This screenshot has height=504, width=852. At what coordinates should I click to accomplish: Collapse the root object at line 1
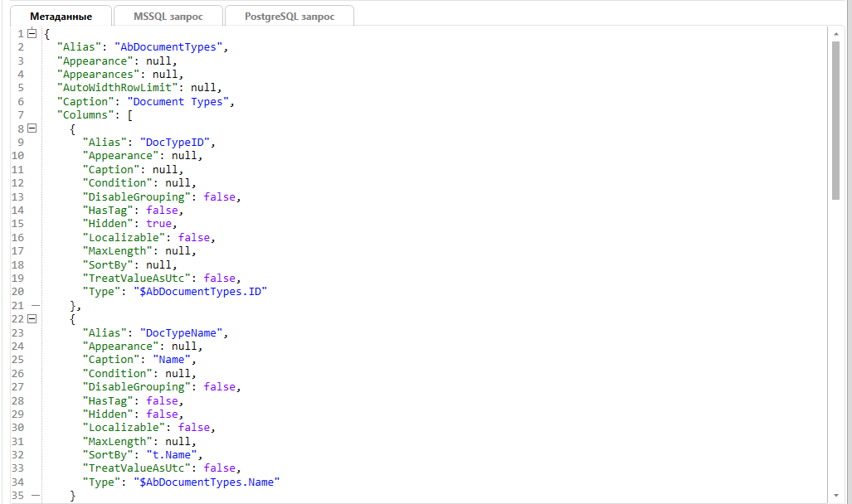[32, 34]
